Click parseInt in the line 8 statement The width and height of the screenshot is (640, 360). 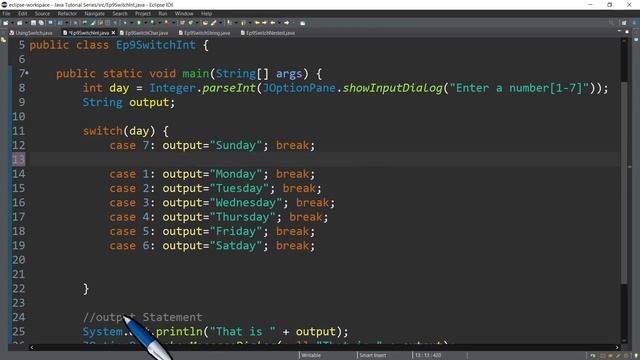229,88
